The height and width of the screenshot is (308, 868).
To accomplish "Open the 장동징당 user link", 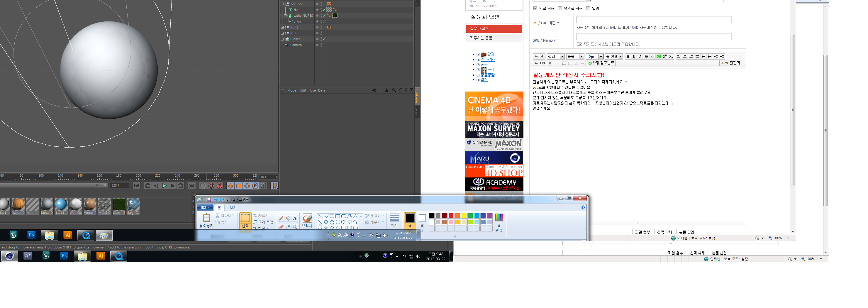I will (488, 75).
